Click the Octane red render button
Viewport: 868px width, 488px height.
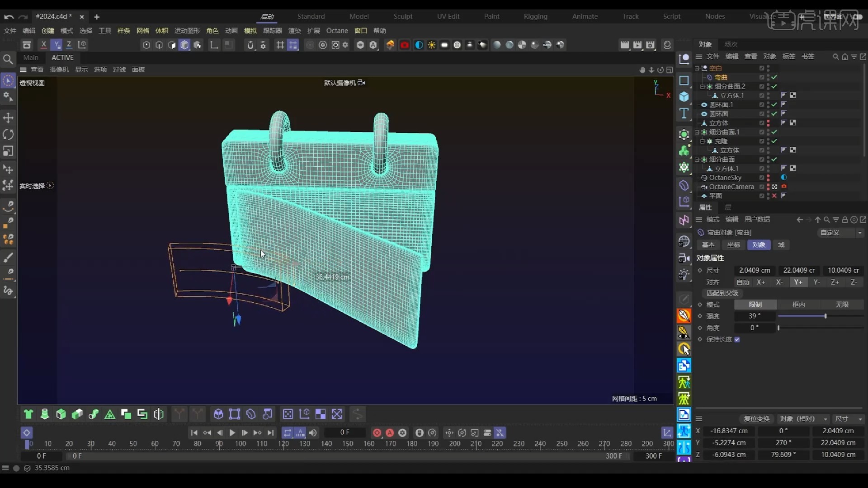(405, 45)
